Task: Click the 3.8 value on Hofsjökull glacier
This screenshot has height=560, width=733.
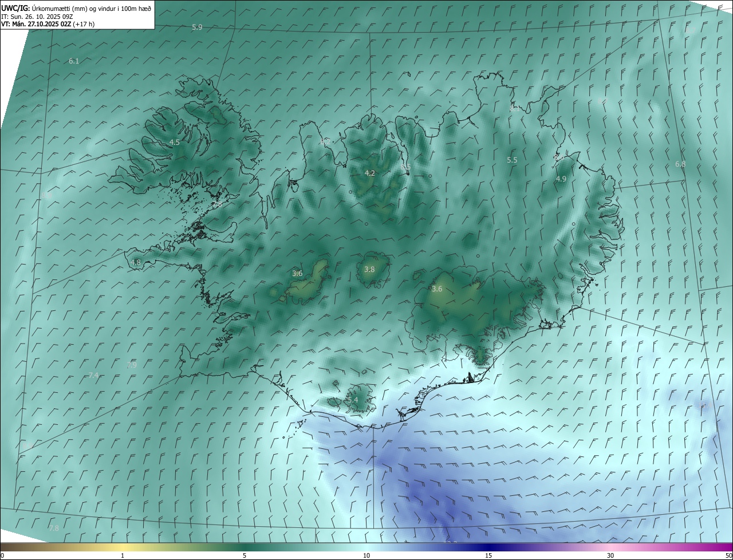Action: 370,269
